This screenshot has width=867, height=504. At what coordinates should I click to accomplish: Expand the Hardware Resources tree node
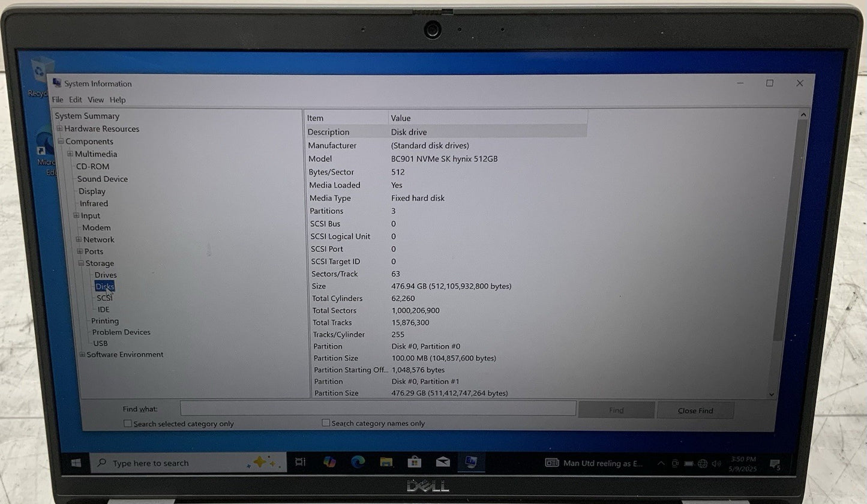click(59, 129)
